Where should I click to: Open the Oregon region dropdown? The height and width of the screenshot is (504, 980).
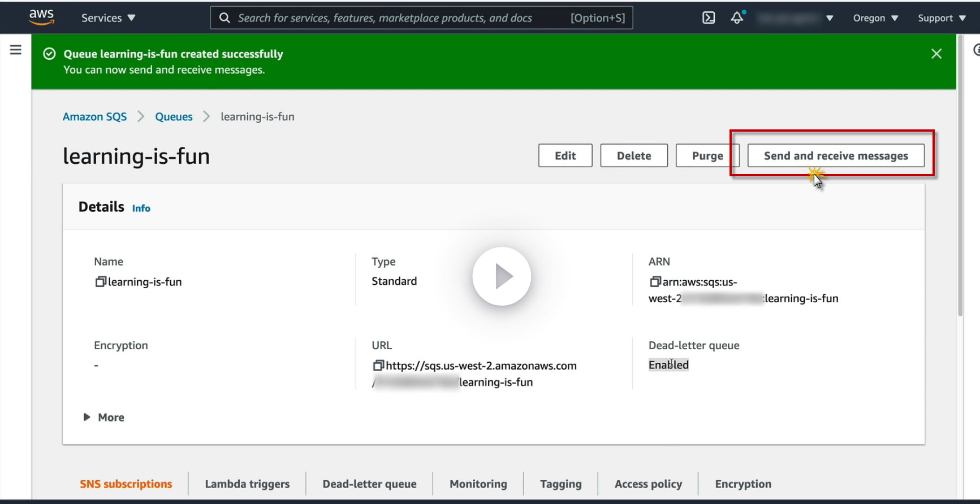[875, 18]
